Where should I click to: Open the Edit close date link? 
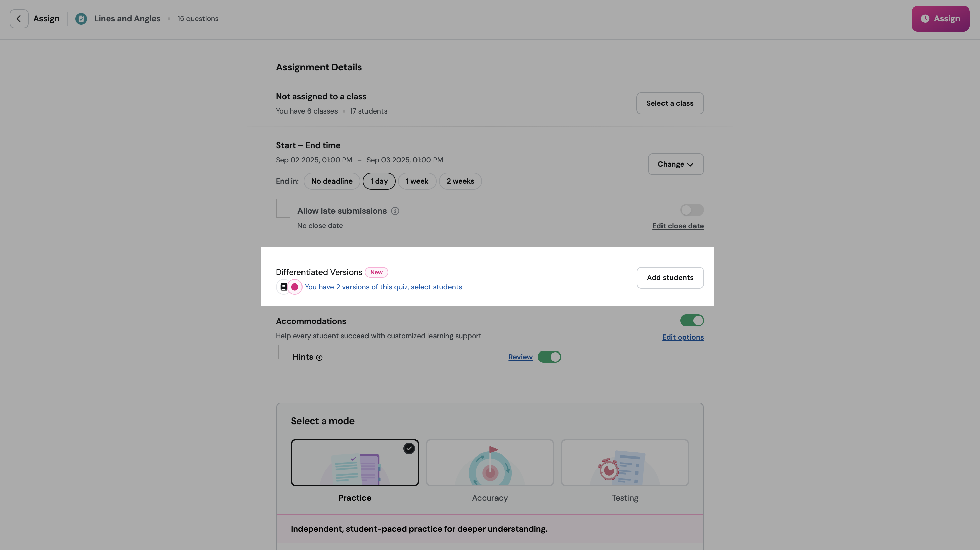pyautogui.click(x=677, y=226)
